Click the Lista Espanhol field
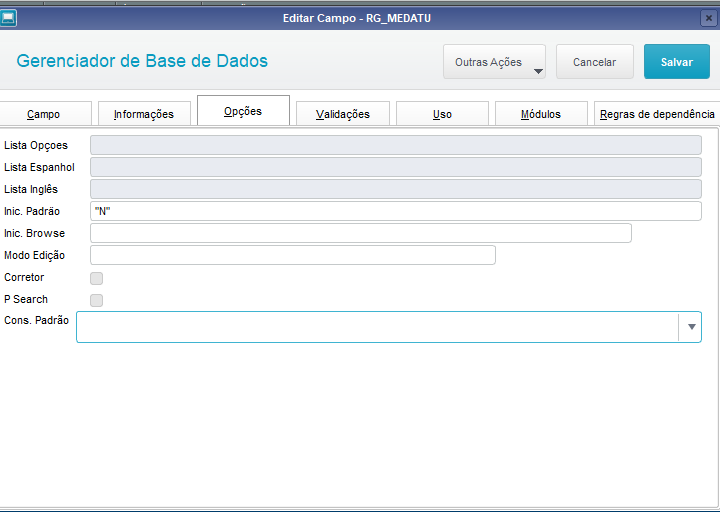 (x=396, y=167)
